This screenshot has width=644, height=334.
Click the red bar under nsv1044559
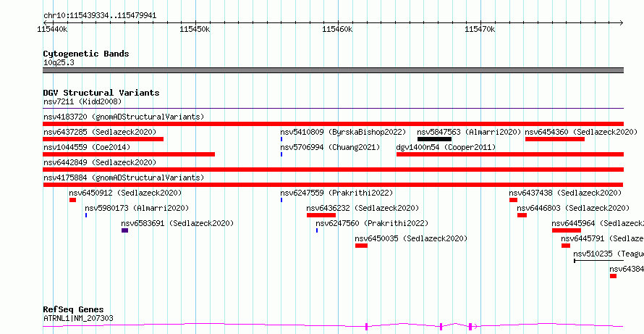coord(129,154)
